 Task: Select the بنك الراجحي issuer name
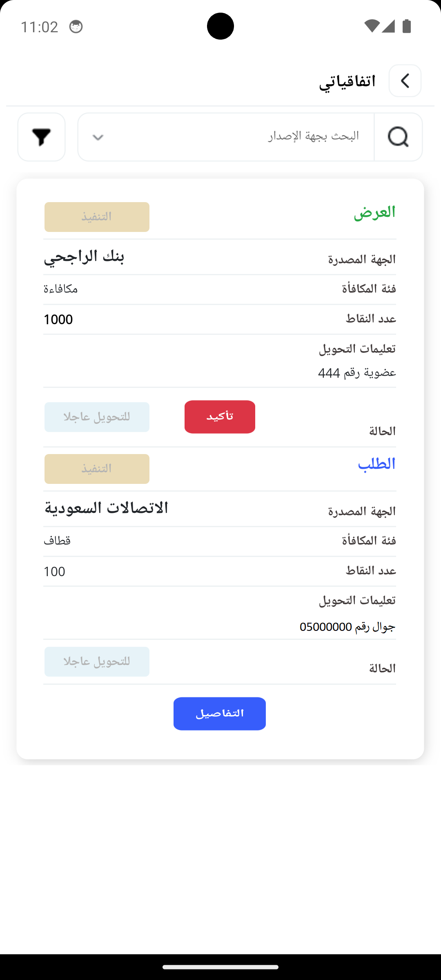tap(84, 257)
